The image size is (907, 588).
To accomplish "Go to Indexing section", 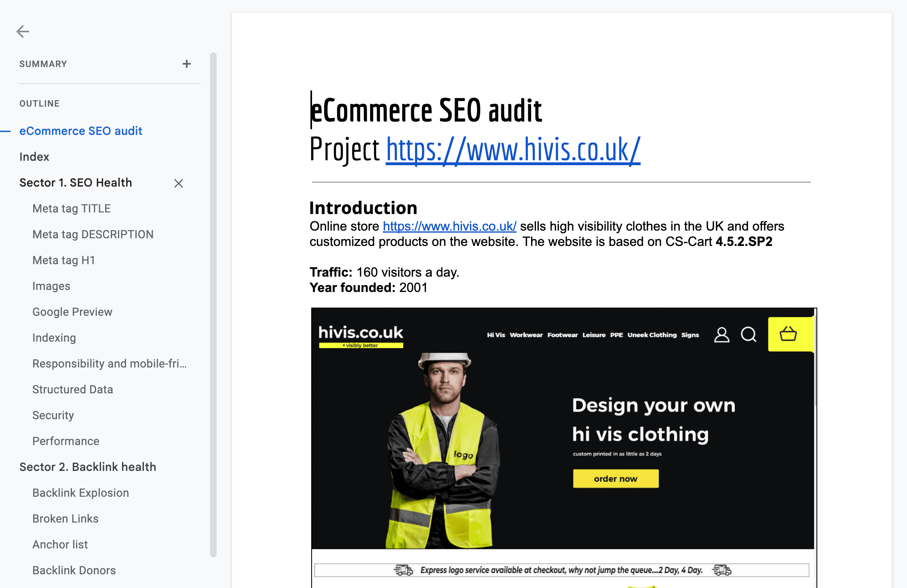I will (x=54, y=338).
